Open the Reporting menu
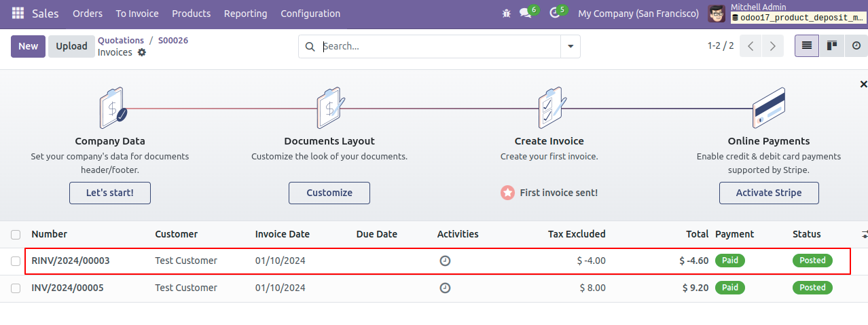The image size is (868, 325). [245, 14]
